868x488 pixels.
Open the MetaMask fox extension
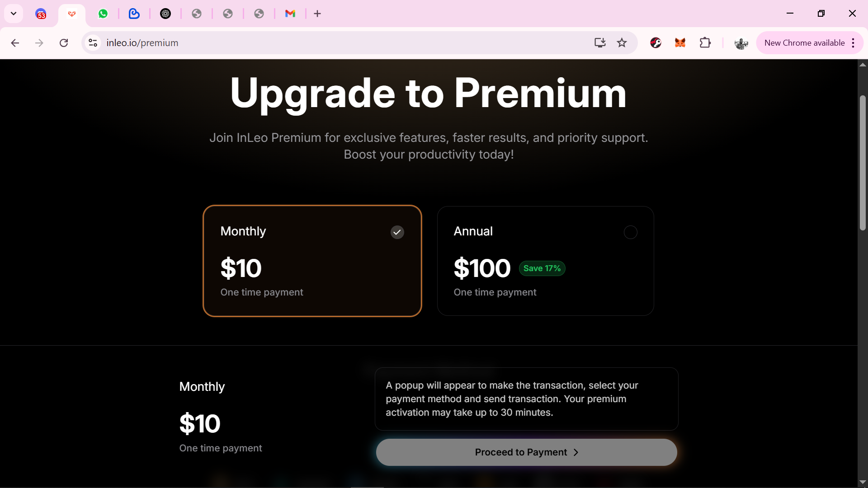tap(680, 43)
